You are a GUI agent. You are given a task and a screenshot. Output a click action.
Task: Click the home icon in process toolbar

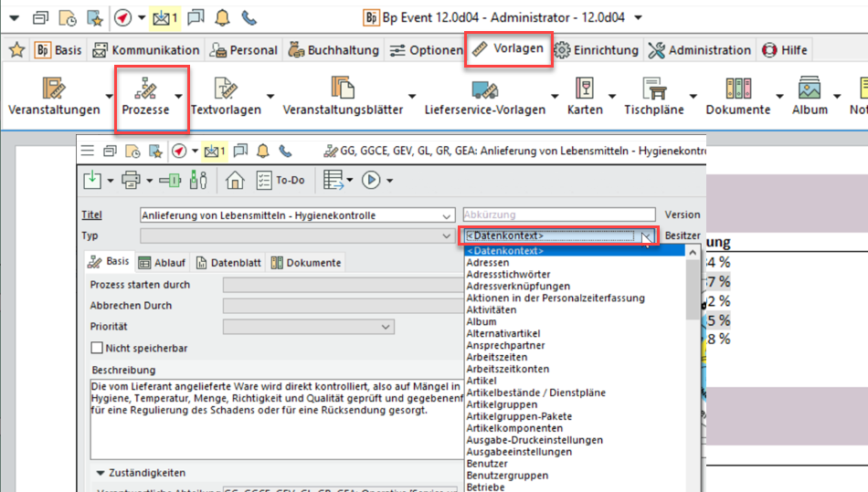(235, 180)
